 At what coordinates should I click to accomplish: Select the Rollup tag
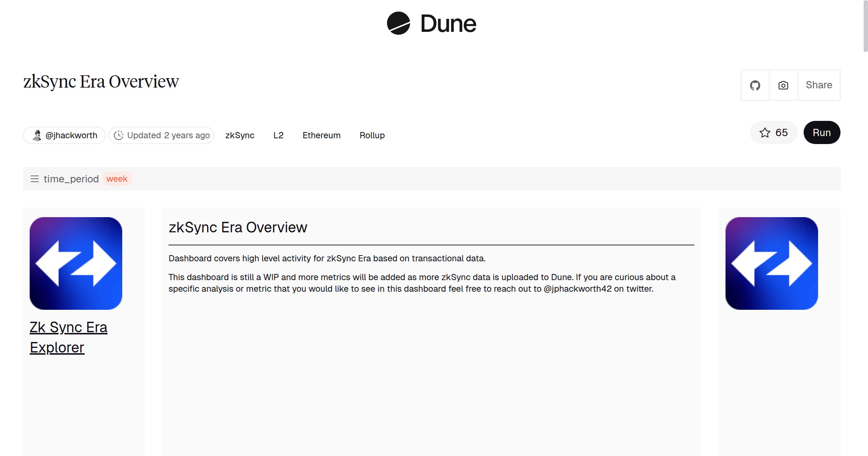(x=372, y=135)
